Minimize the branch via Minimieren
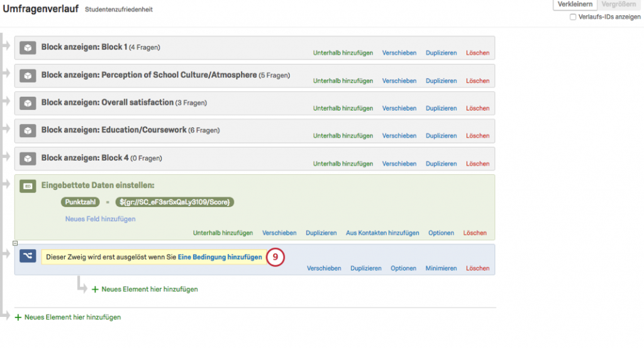644x349 pixels. (441, 268)
